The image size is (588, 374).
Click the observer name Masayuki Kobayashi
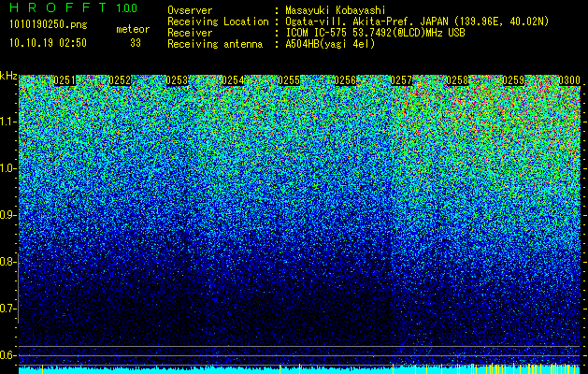click(336, 10)
